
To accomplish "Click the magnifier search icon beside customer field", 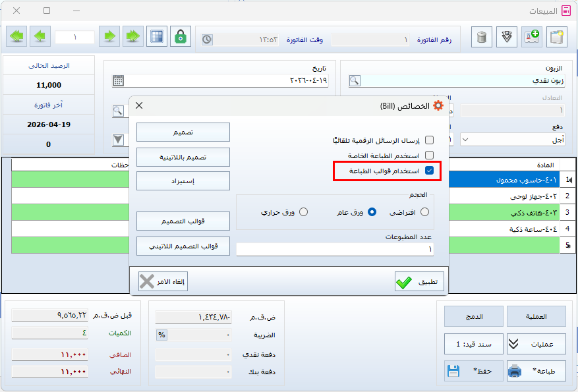I will tap(355, 80).
